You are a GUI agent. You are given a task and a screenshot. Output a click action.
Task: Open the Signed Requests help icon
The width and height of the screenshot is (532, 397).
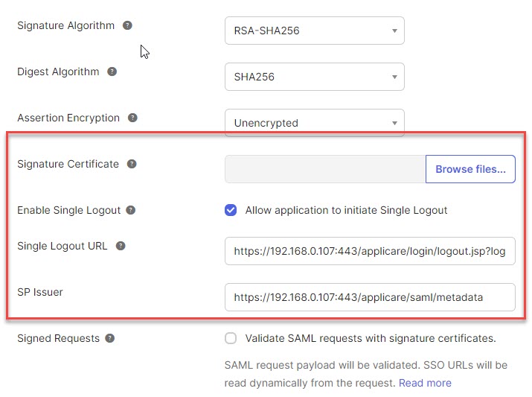click(x=109, y=338)
